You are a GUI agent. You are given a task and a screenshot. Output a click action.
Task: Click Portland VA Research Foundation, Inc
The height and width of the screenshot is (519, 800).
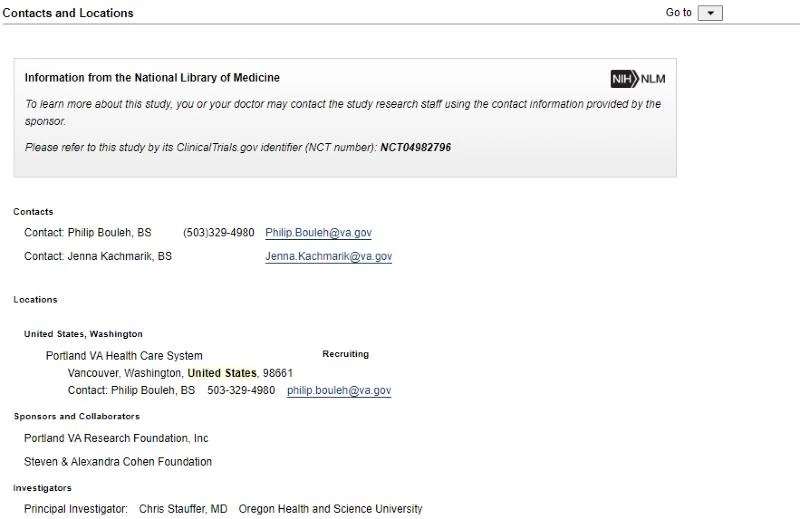(x=116, y=438)
